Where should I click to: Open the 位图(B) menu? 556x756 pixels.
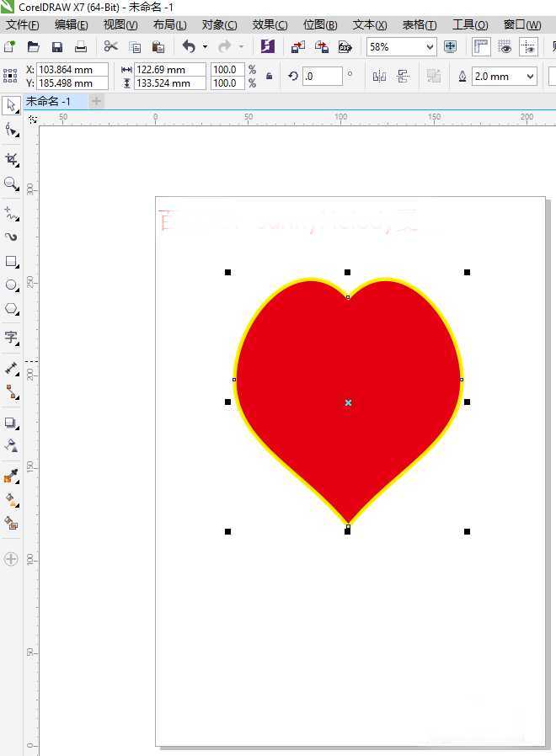point(320,24)
